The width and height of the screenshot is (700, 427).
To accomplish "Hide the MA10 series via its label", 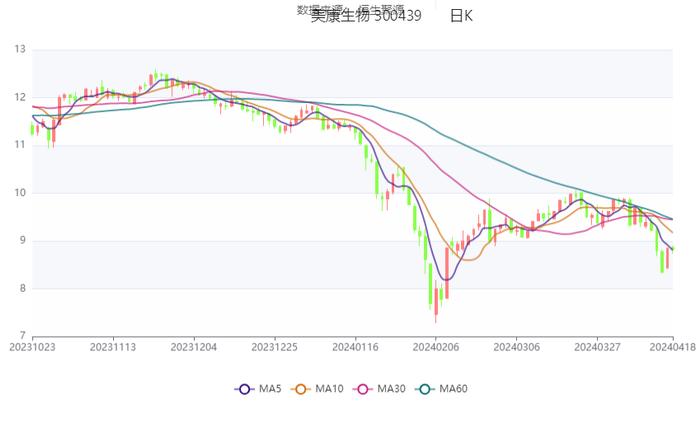I will [x=330, y=389].
